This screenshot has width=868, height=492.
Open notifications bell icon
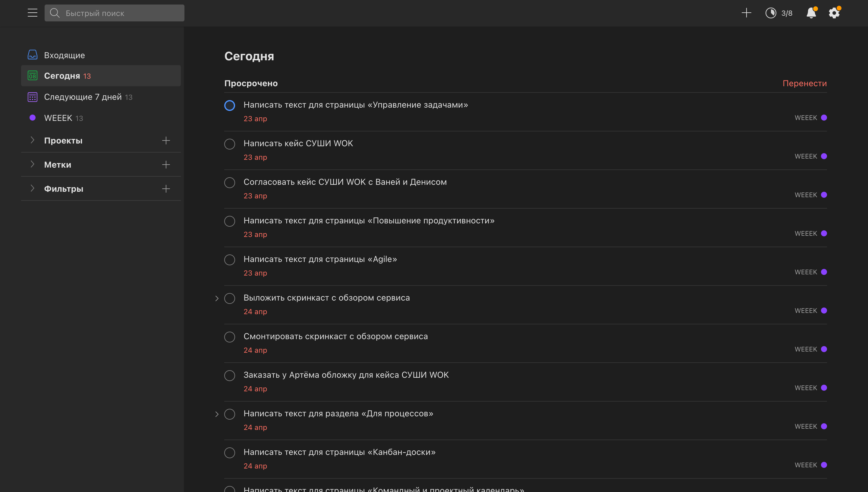[811, 13]
